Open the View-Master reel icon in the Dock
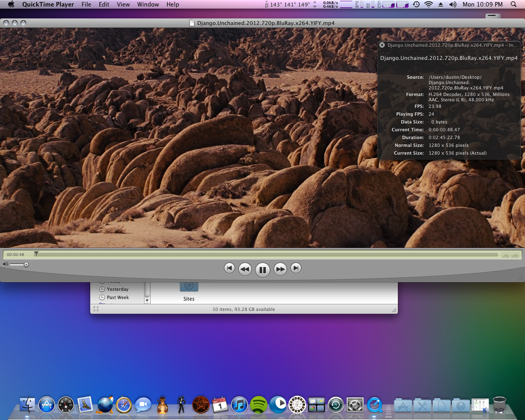This screenshot has width=525, height=420. pos(297,405)
